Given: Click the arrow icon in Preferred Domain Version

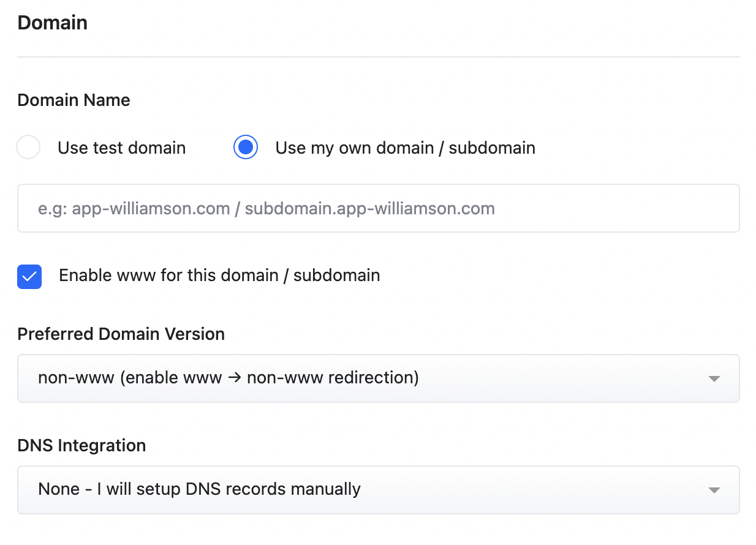Looking at the screenshot, I should pos(713,379).
